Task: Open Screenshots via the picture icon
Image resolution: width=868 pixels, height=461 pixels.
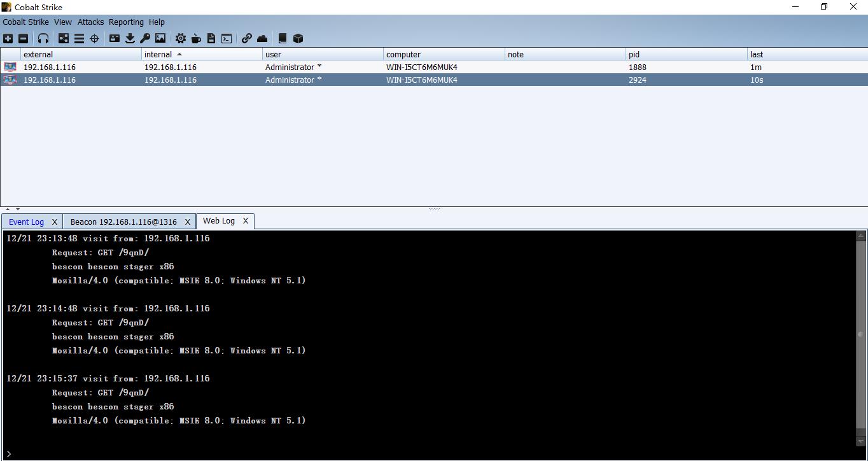Action: point(160,39)
